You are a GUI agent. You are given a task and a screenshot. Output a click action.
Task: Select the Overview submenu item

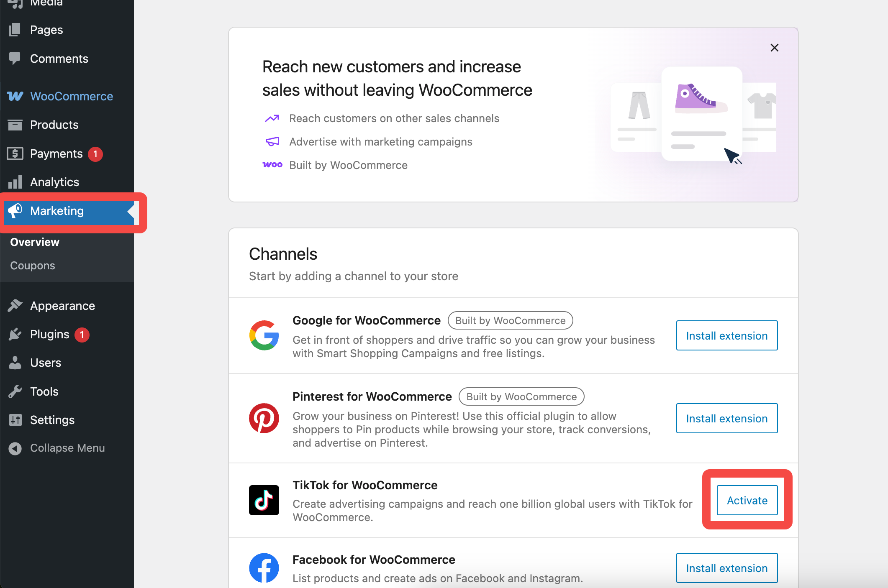35,242
